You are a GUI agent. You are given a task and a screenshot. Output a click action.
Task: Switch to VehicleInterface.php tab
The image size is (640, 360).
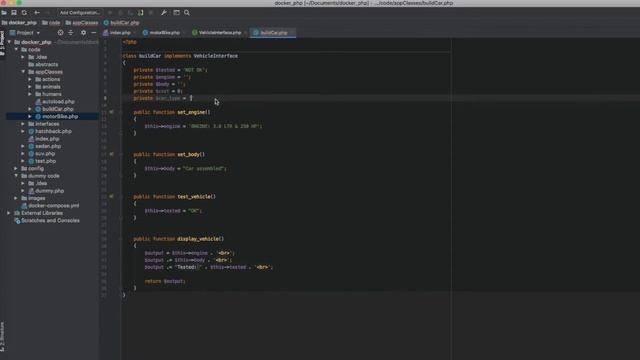[x=219, y=33]
